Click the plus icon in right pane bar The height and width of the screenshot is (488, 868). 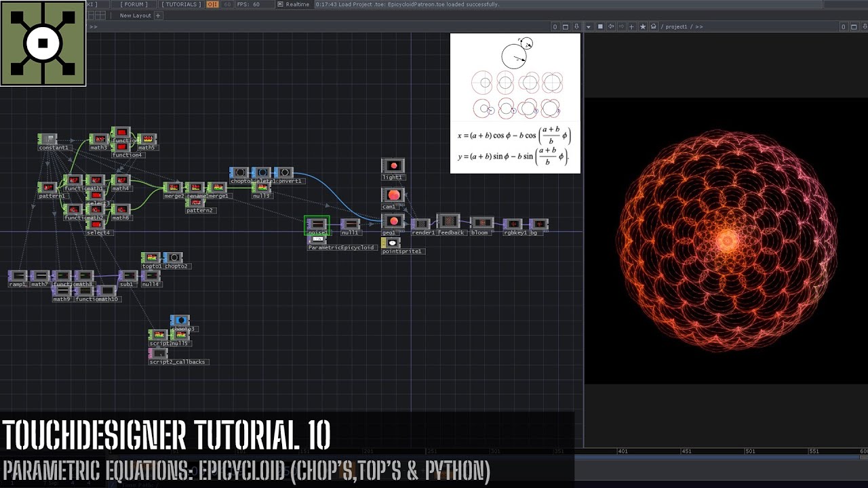click(x=631, y=26)
